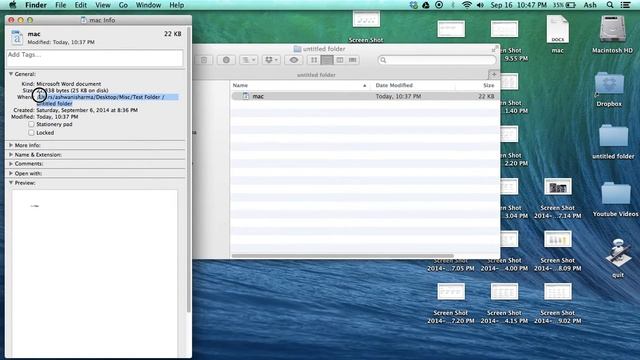This screenshot has width=640, height=360.
Task: Open Spotlight search in the menu bar
Action: click(x=610, y=5)
